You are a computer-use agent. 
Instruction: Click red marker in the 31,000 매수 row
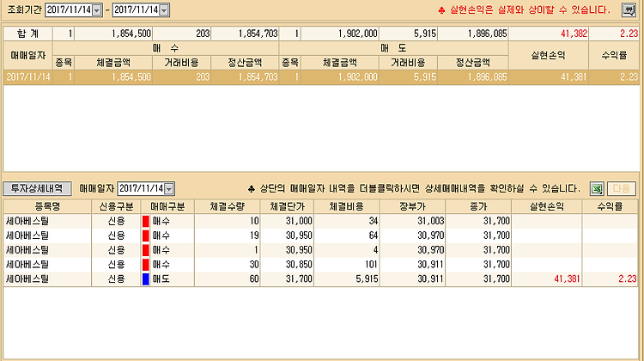point(145,221)
